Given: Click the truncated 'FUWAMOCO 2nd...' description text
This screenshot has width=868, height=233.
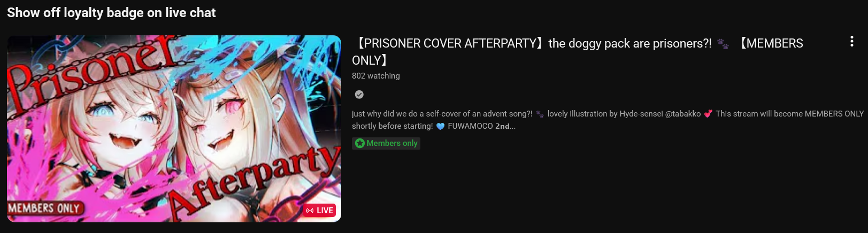Looking at the screenshot, I should (x=481, y=127).
